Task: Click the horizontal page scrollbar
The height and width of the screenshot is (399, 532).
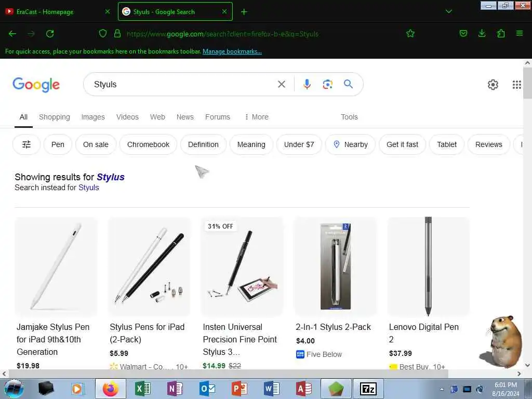Action: click(x=228, y=374)
